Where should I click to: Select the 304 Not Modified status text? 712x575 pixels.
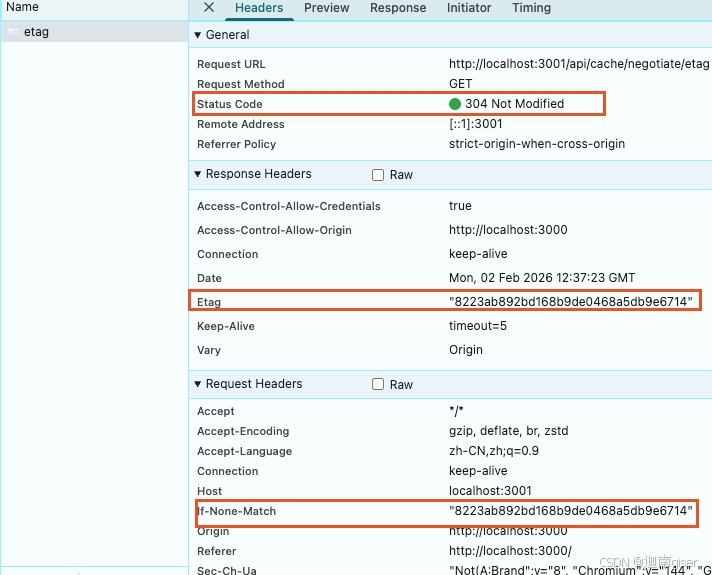(514, 104)
